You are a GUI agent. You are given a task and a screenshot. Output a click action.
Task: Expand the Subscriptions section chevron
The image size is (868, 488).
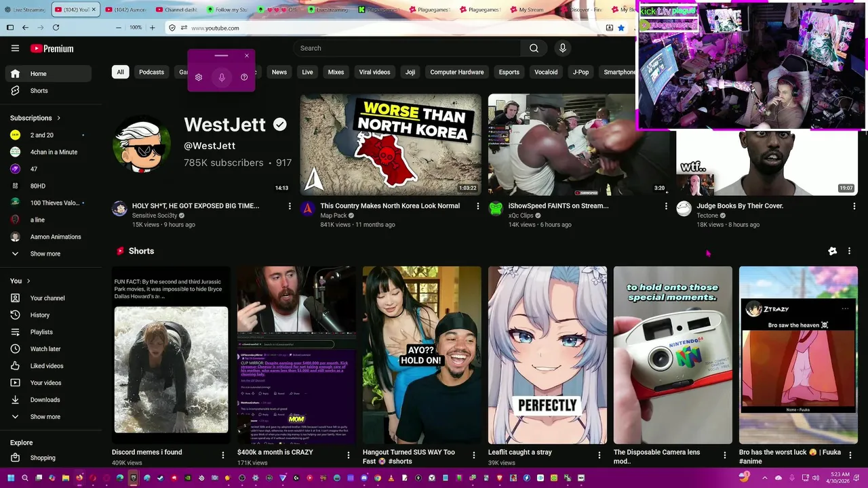(x=58, y=118)
